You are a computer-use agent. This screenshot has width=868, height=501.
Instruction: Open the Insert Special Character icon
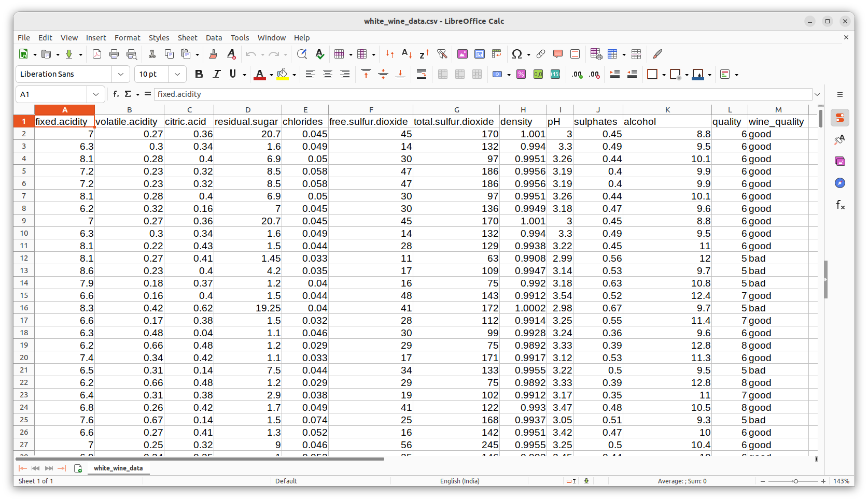(516, 54)
